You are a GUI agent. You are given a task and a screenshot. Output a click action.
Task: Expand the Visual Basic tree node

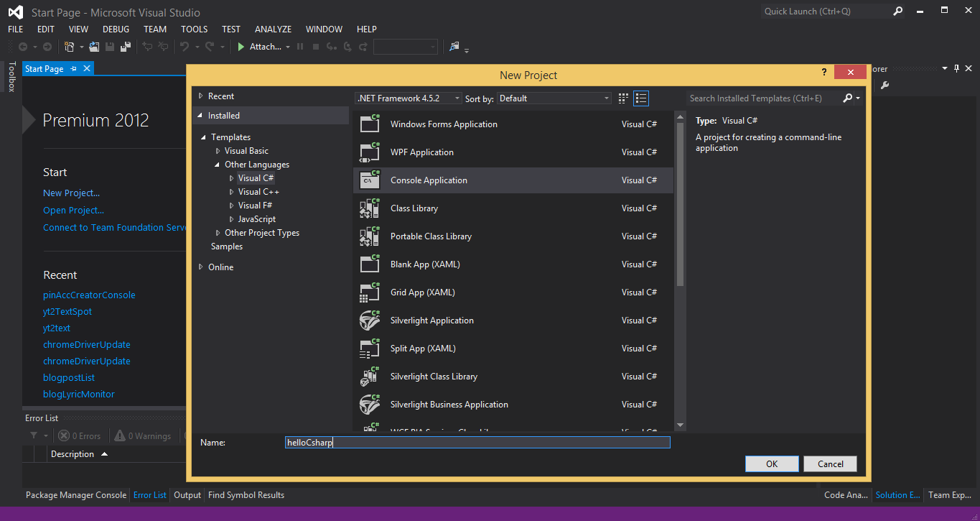pyautogui.click(x=218, y=151)
